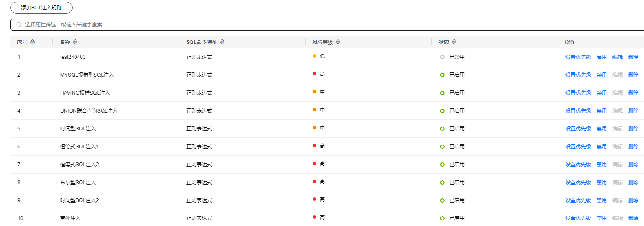This screenshot has width=644, height=226.
Task: Sort by 状态 column icon
Action: pos(454,42)
